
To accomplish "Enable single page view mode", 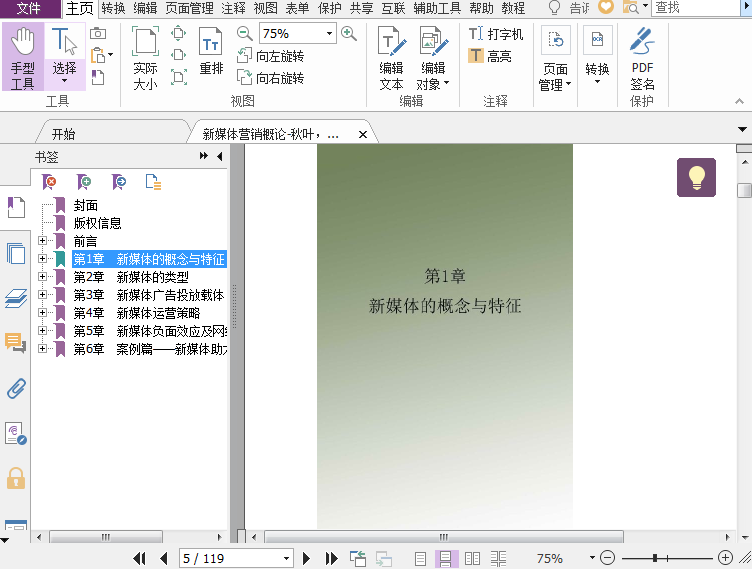I will point(421,558).
